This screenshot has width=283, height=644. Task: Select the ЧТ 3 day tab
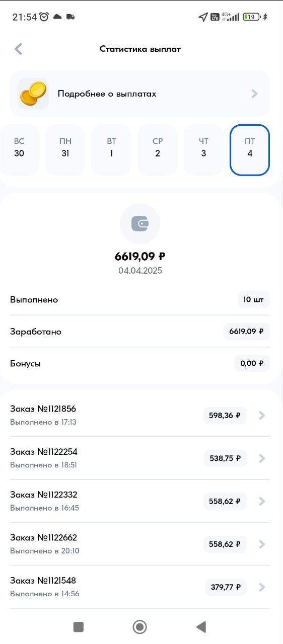(x=203, y=149)
